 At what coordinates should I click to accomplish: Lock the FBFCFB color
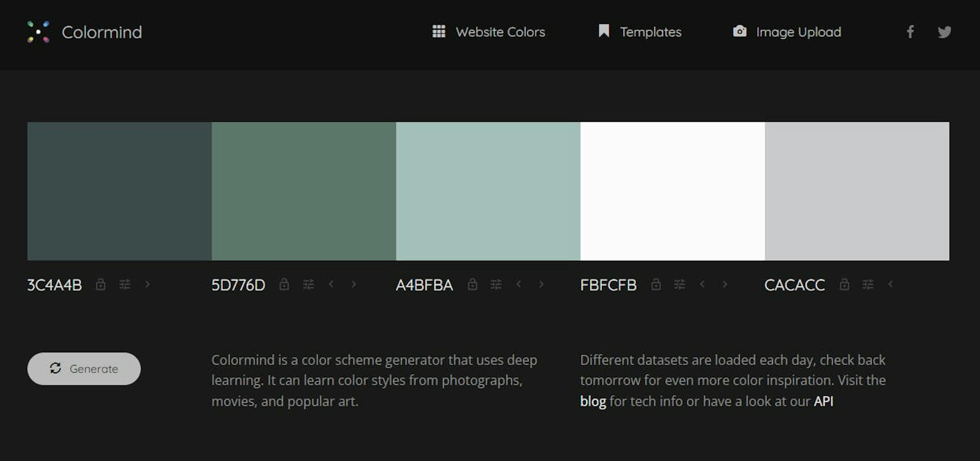coord(656,284)
